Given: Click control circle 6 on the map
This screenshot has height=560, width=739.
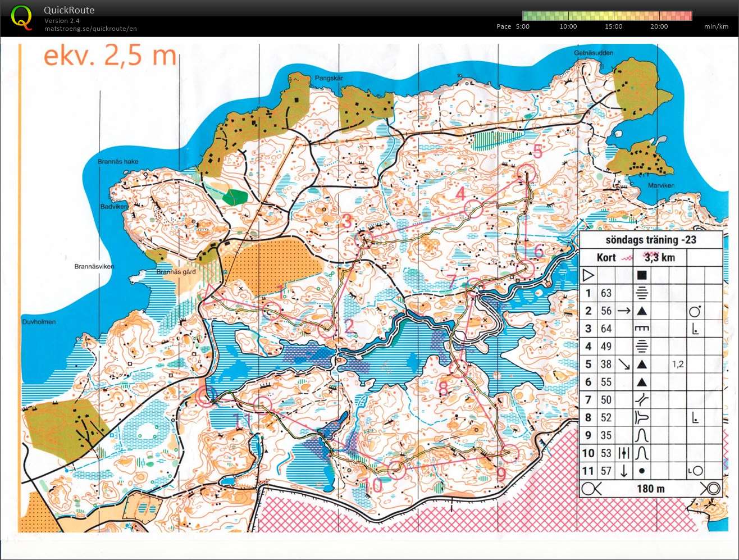Looking at the screenshot, I should click(527, 268).
